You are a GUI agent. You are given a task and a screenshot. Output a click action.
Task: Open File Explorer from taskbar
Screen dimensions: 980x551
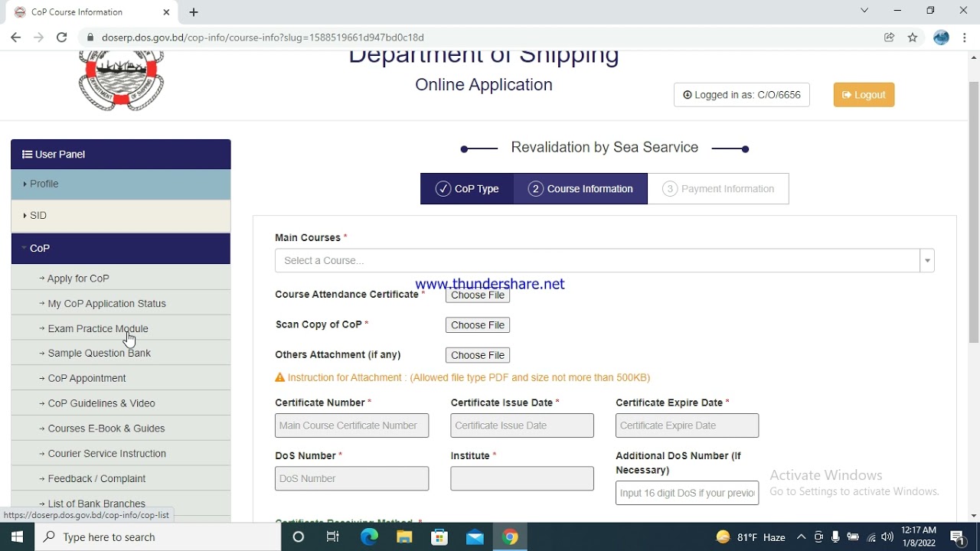coord(404,536)
